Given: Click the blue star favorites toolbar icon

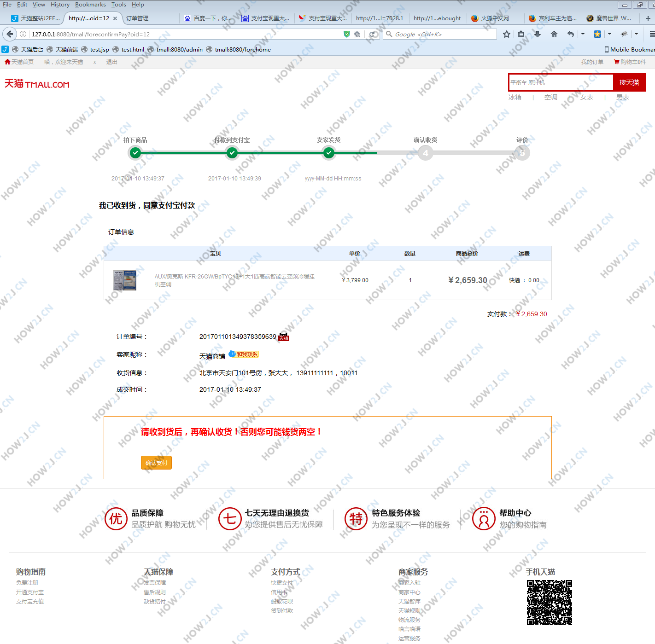Looking at the screenshot, I should click(597, 34).
